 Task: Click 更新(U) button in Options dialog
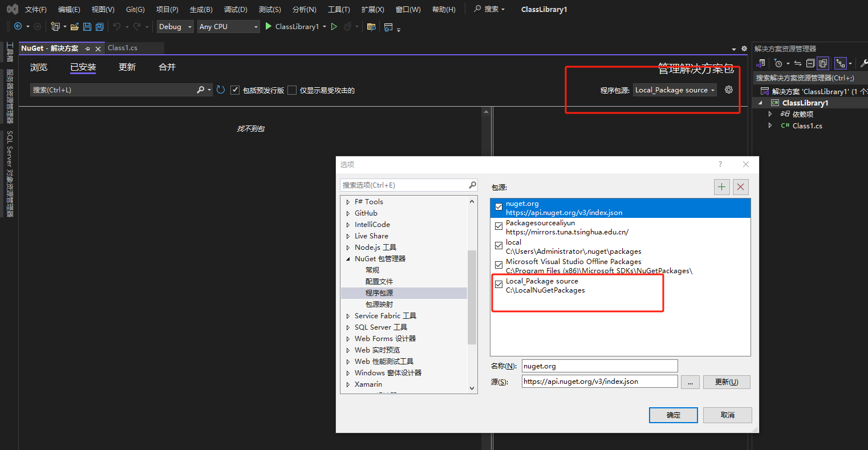tap(727, 382)
